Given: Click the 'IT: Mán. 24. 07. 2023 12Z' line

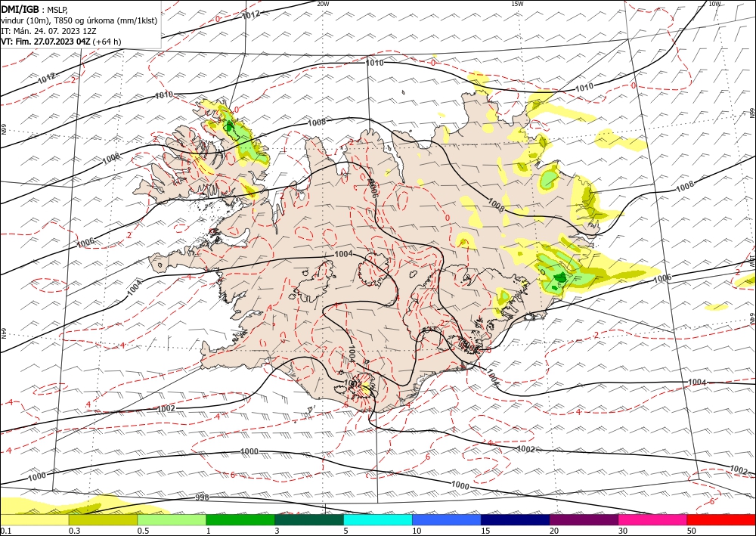Looking at the screenshot, I should click(x=48, y=31).
